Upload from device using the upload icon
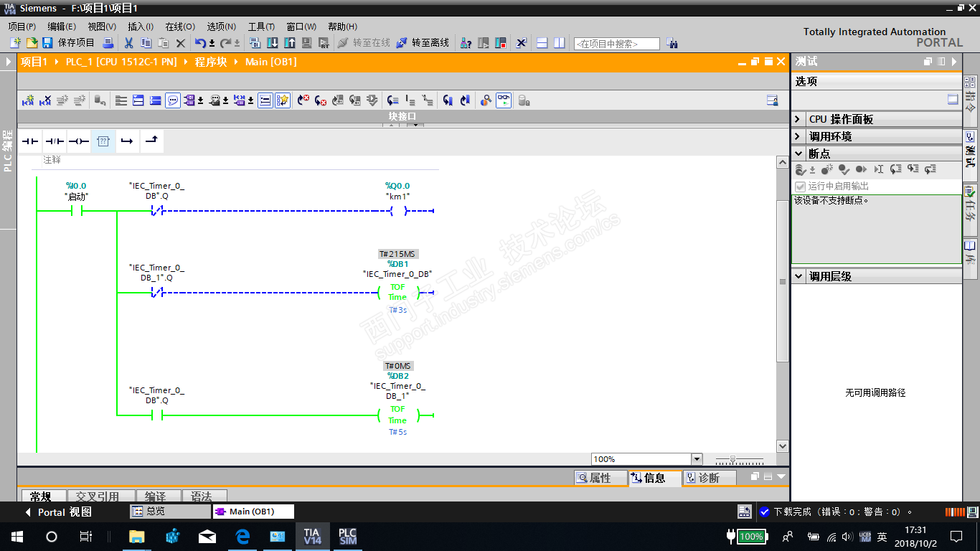 [x=290, y=43]
